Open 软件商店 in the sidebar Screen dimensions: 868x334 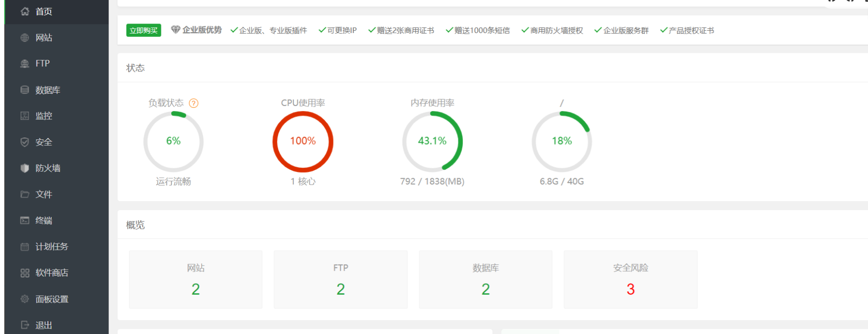[x=56, y=273]
